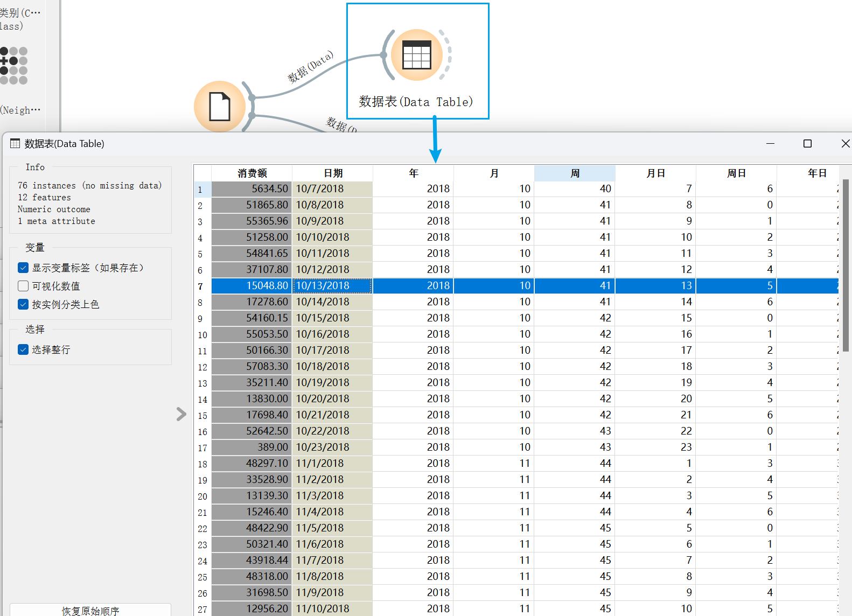Select row header number 7
Screen dimensions: 852x616
tap(202, 286)
